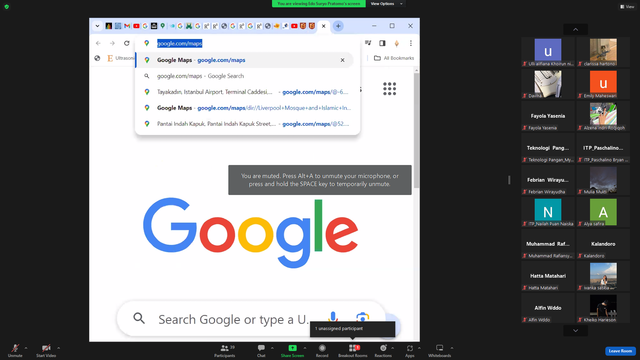Expand audio options arrow beside Unmute
This screenshot has height=360, width=640.
pyautogui.click(x=26, y=348)
